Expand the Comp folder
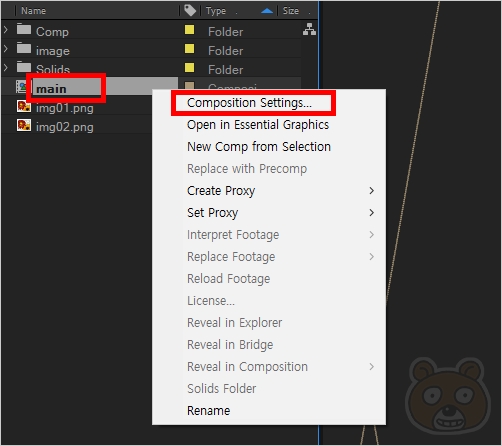 tap(6, 30)
